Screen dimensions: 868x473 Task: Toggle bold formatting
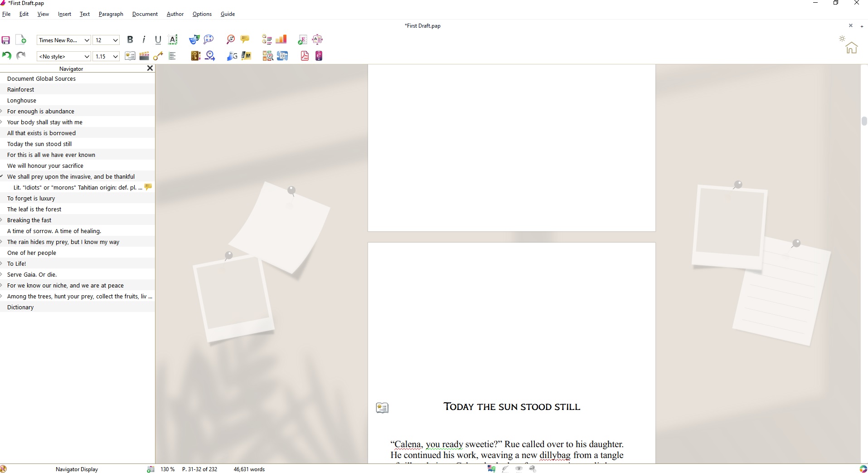pos(130,40)
